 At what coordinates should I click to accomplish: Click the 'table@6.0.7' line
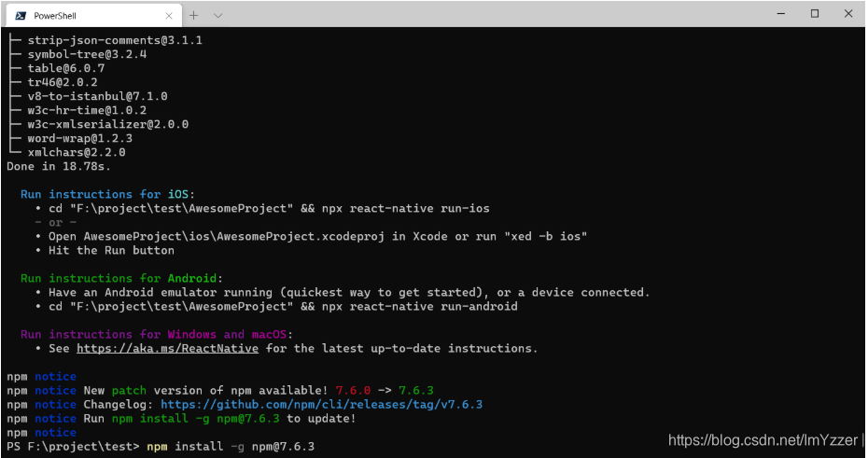tap(66, 68)
